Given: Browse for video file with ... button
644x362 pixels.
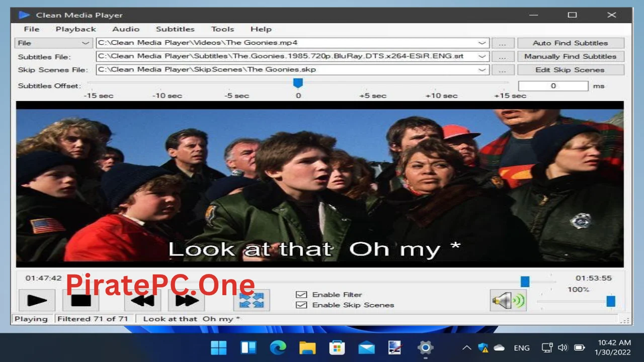Looking at the screenshot, I should point(503,43).
